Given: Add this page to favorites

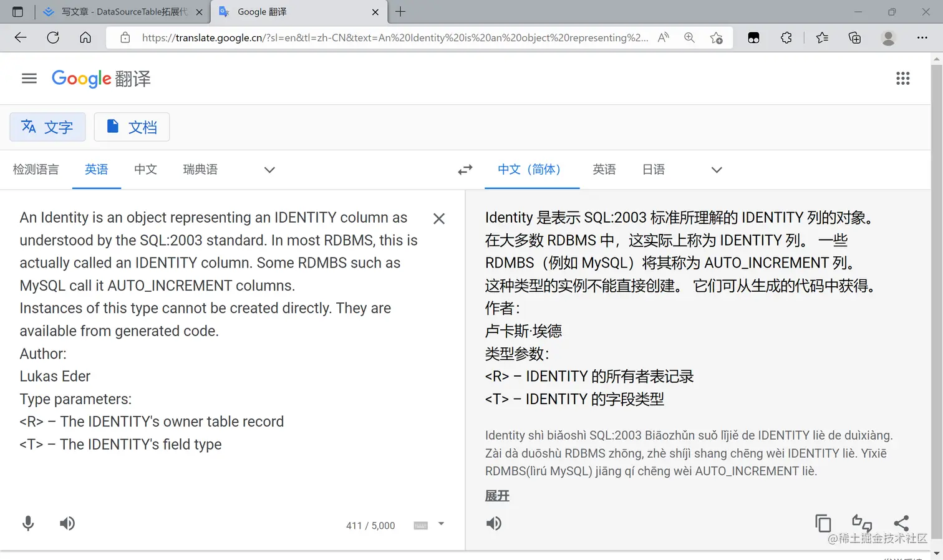Looking at the screenshot, I should [716, 37].
